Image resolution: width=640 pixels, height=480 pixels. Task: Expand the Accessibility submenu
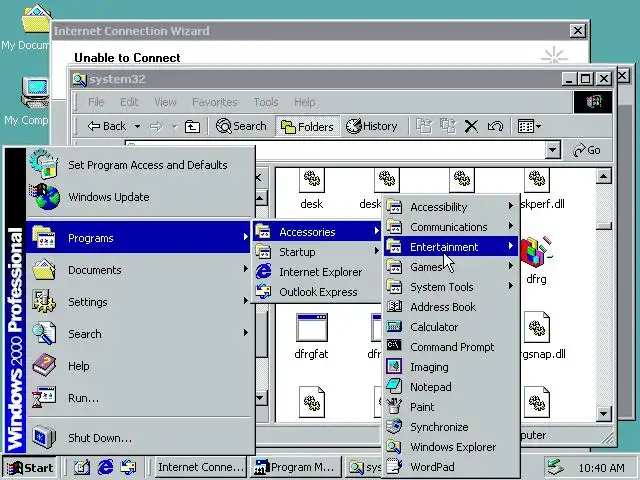pyautogui.click(x=451, y=207)
